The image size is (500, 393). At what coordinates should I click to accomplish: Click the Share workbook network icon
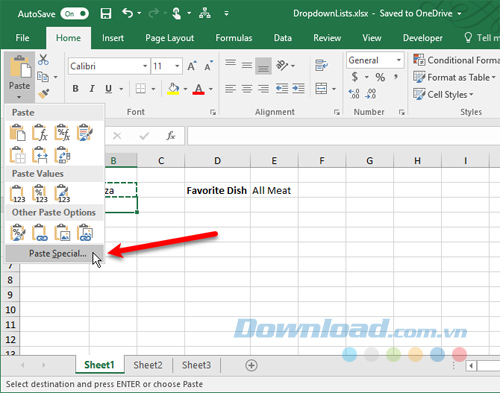tap(205, 13)
